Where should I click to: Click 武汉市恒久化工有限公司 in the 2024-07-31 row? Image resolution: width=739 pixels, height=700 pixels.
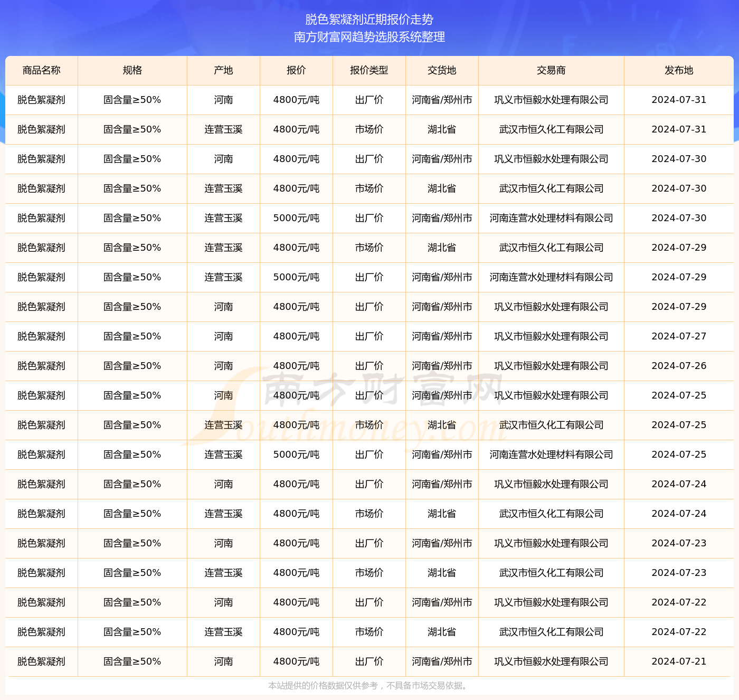tap(551, 129)
